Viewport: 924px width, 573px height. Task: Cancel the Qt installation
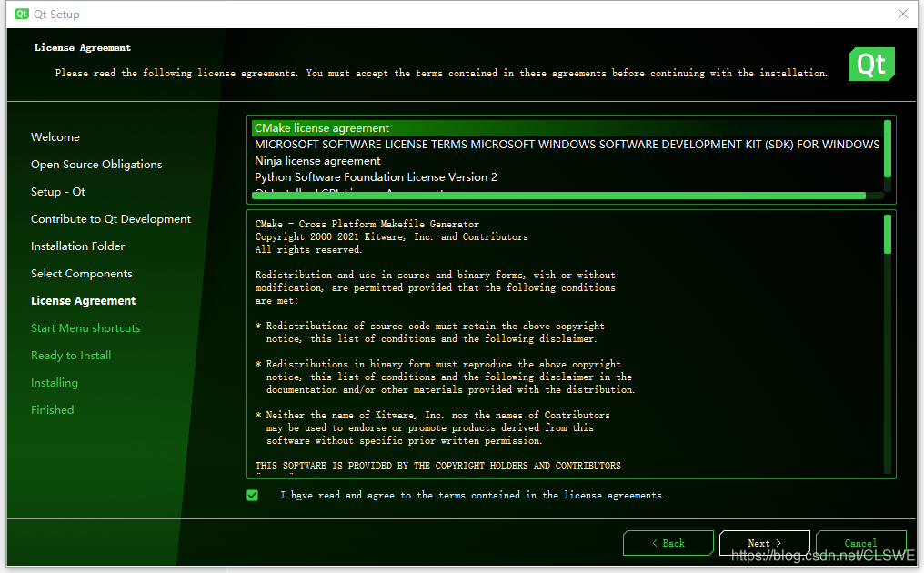(x=860, y=543)
